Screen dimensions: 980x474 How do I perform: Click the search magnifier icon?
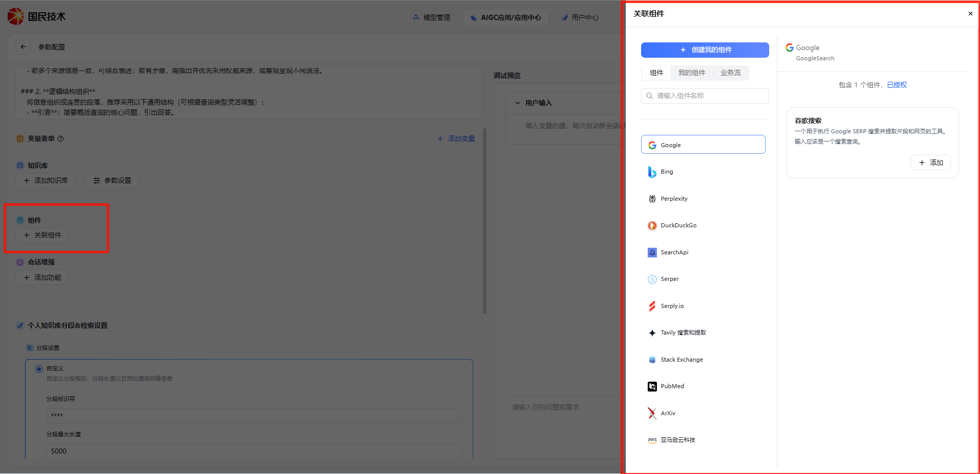tap(649, 96)
